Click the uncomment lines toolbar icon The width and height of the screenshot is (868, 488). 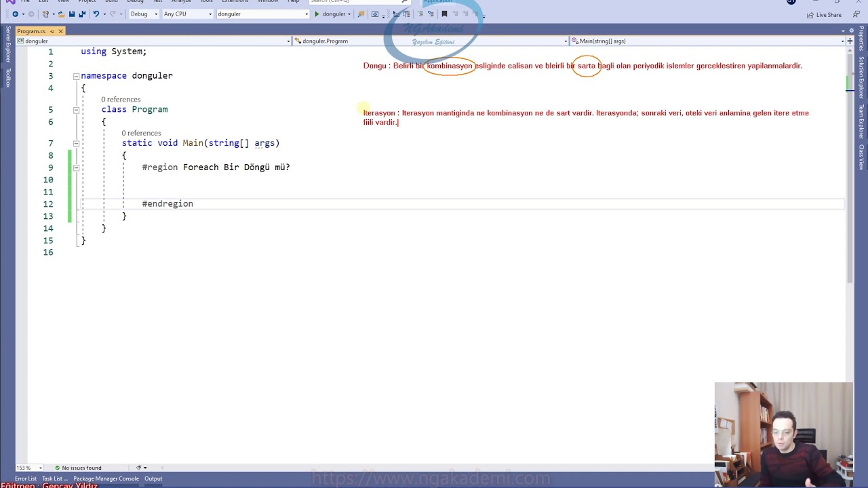pyautogui.click(x=431, y=14)
